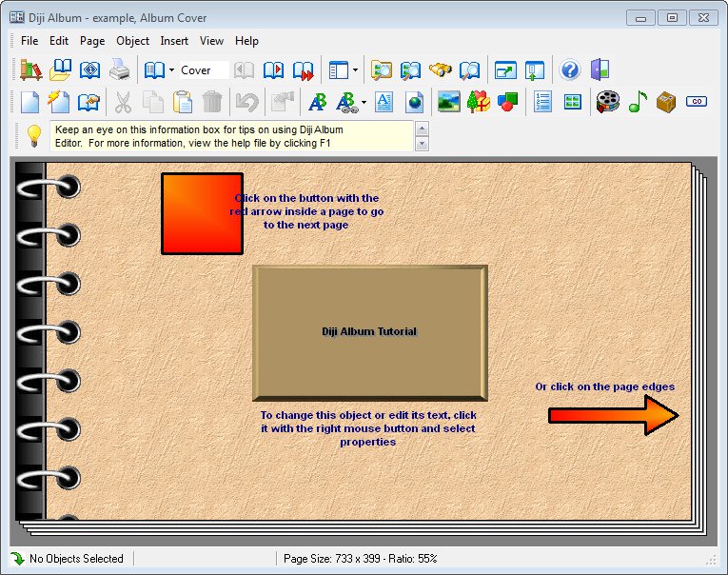Open the Object menu

point(133,41)
